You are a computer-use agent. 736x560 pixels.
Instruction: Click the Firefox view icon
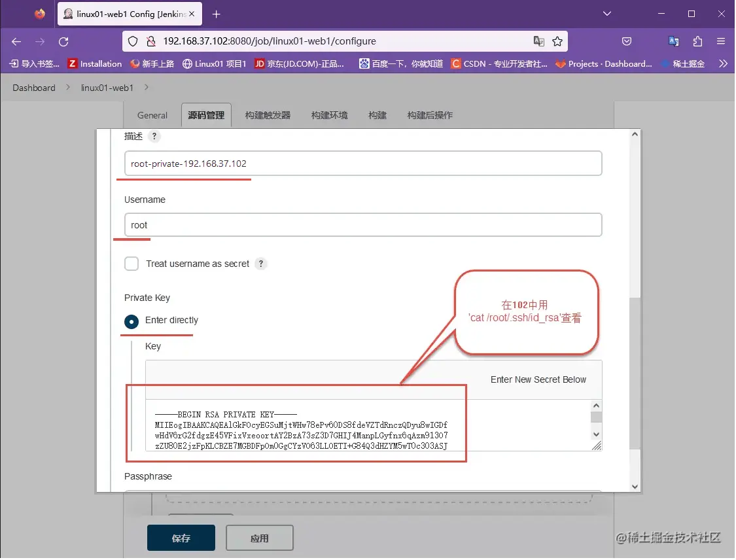(x=40, y=14)
